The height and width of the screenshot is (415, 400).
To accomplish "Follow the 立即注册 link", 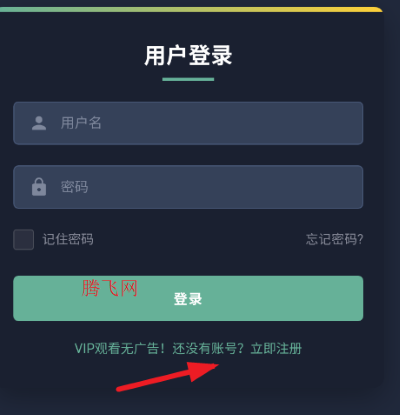I will 276,349.
